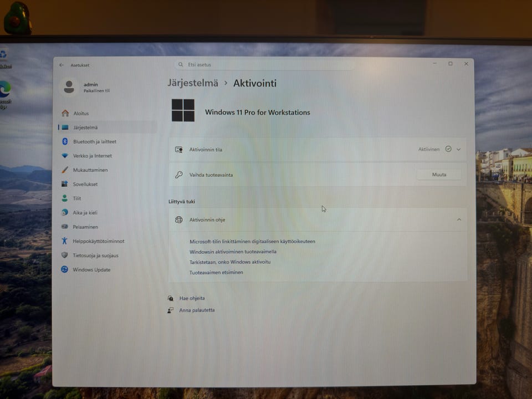Click the Muuta button
The height and width of the screenshot is (399, 532).
[439, 175]
